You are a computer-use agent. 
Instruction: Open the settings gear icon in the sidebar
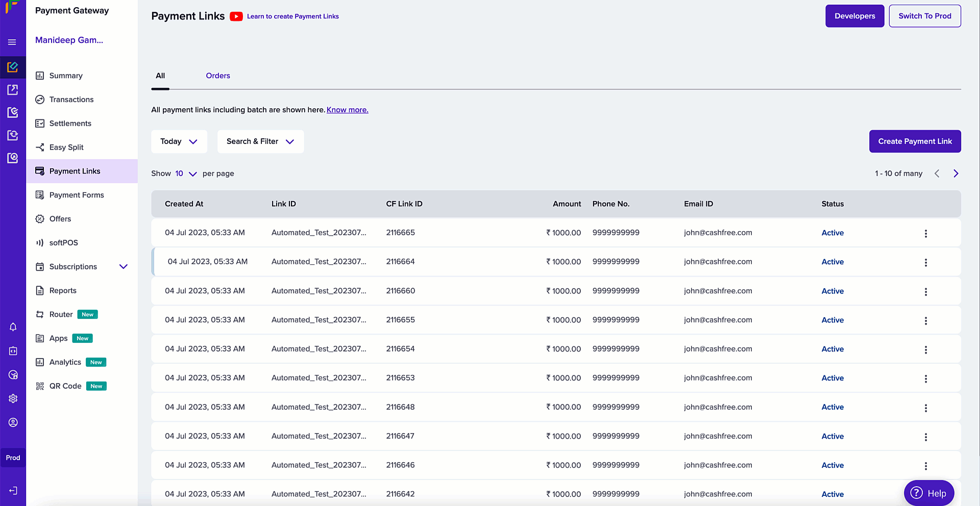(13, 398)
